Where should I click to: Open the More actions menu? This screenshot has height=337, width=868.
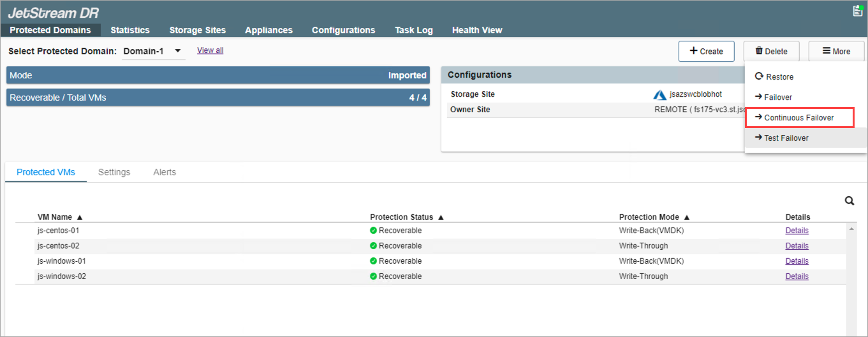[x=836, y=52]
